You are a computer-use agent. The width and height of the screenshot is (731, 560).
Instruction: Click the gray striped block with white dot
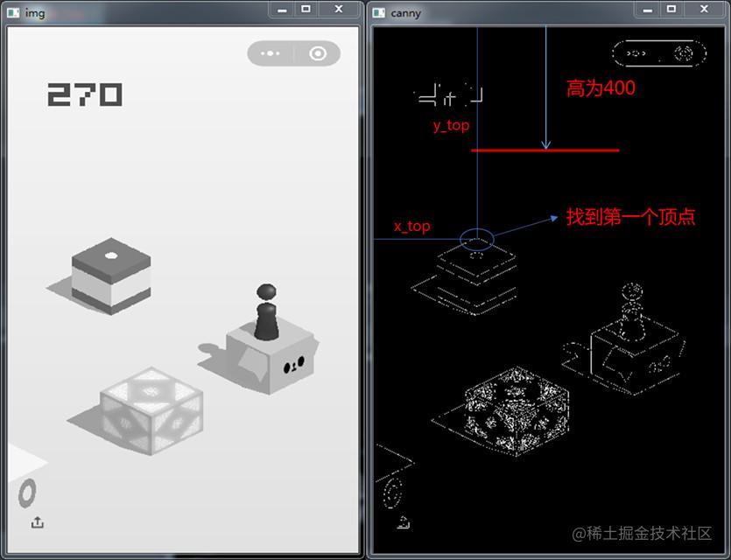coord(111,276)
